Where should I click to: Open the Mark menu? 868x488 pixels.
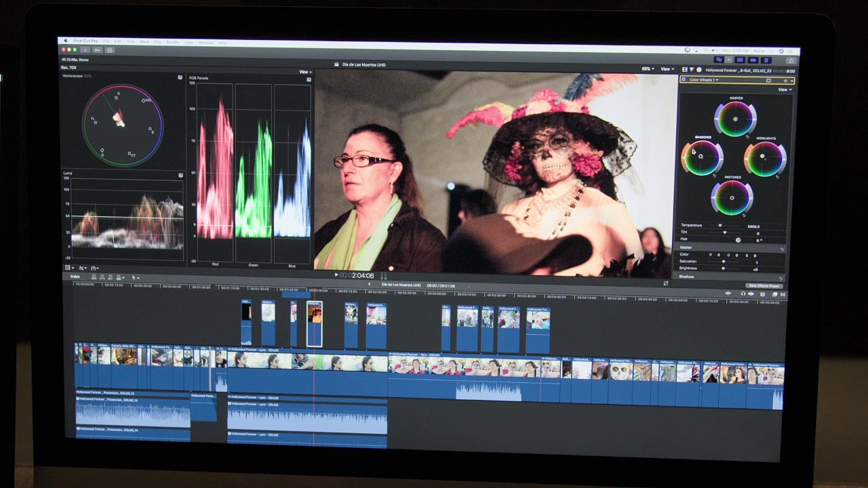click(x=144, y=42)
